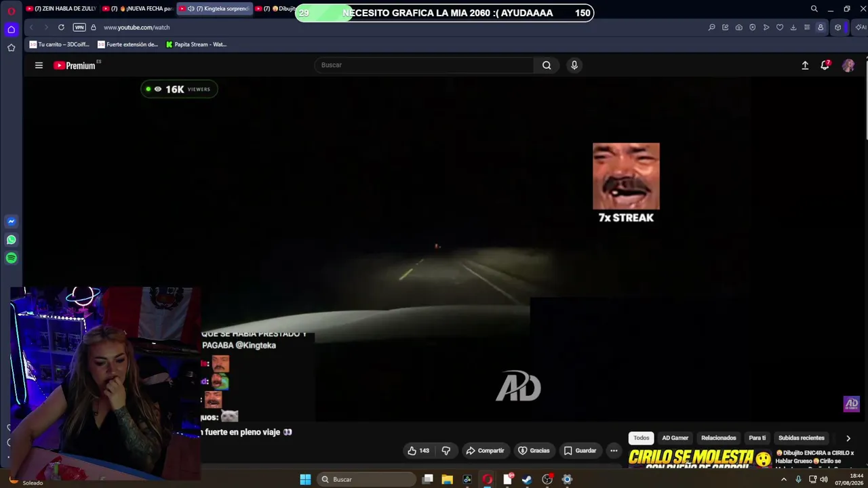Open the Fuerte extensión de bookmark
Viewport: 868px width, 488px height.
coord(127,45)
